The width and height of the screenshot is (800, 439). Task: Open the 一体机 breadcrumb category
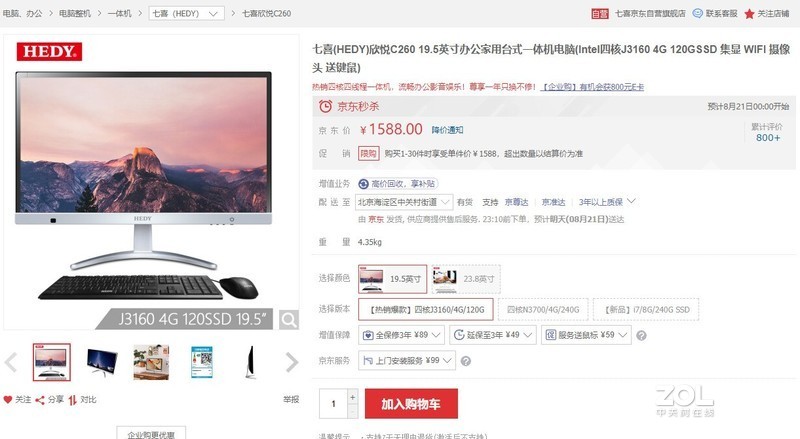(119, 13)
